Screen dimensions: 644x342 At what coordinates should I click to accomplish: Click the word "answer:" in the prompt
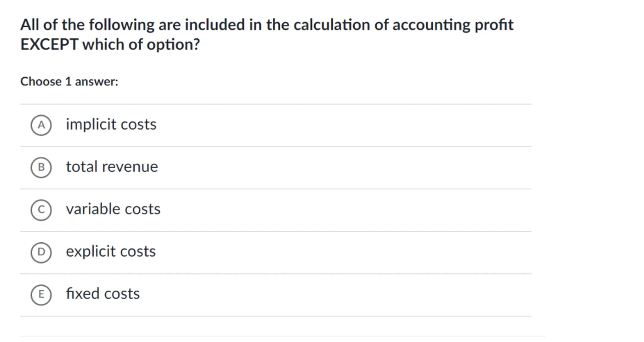click(x=96, y=82)
